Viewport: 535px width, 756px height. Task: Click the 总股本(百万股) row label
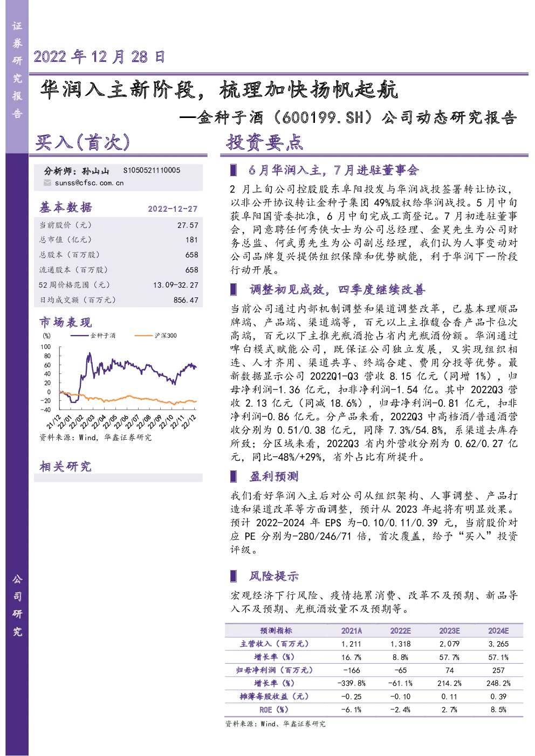(70, 255)
